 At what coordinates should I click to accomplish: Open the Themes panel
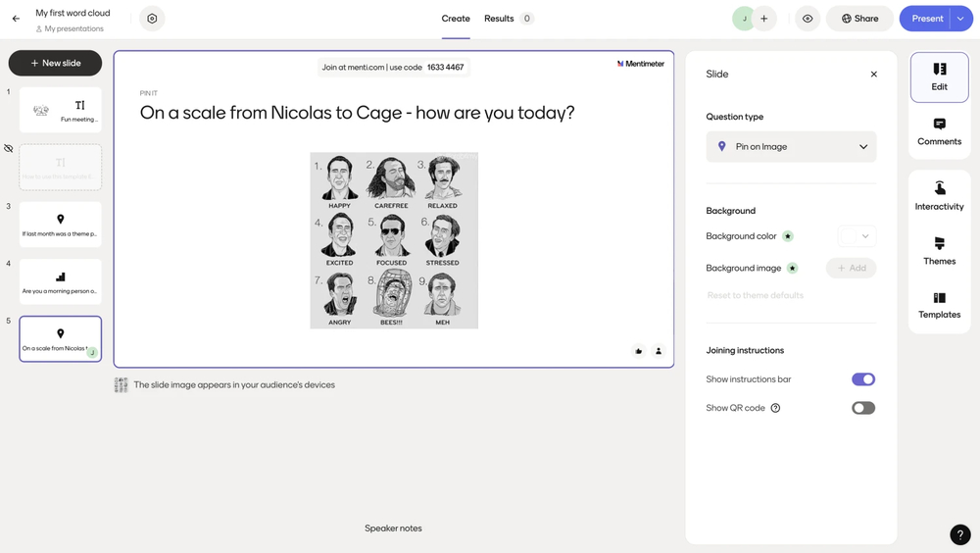[939, 250]
